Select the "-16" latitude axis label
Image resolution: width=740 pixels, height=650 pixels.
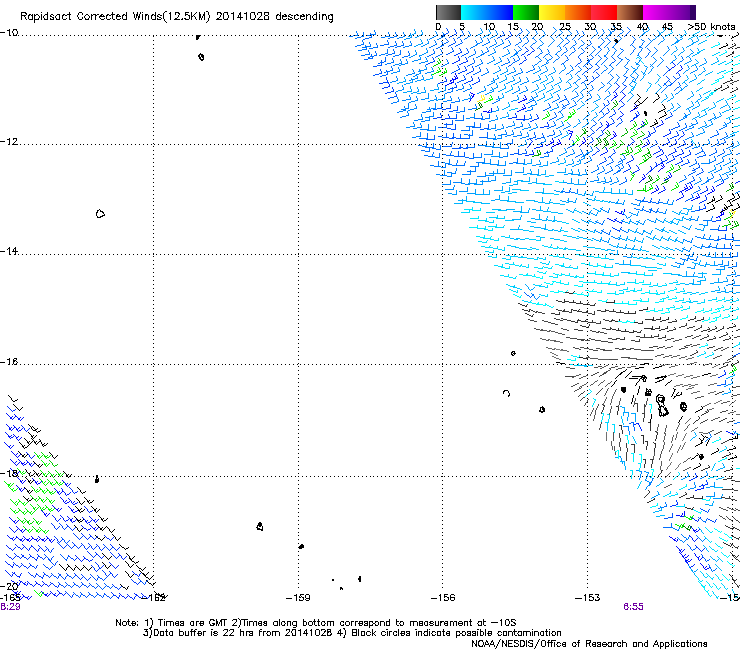coord(9,362)
